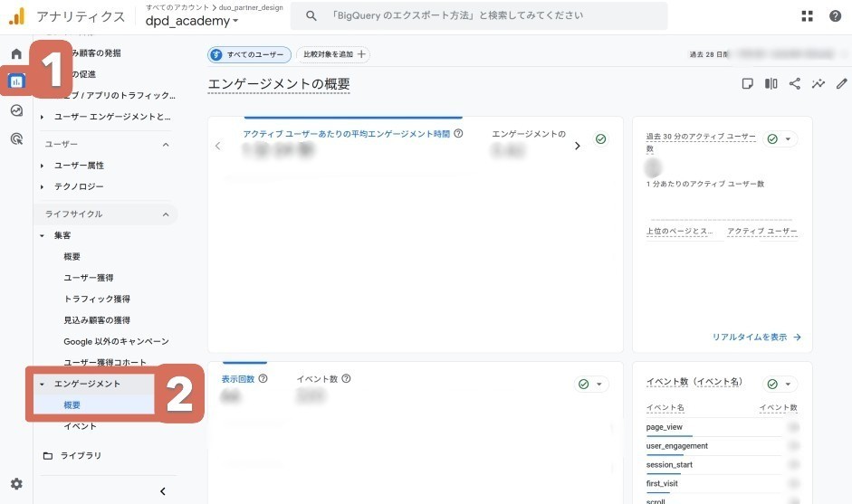Click the Google apps grid icon

tap(808, 16)
